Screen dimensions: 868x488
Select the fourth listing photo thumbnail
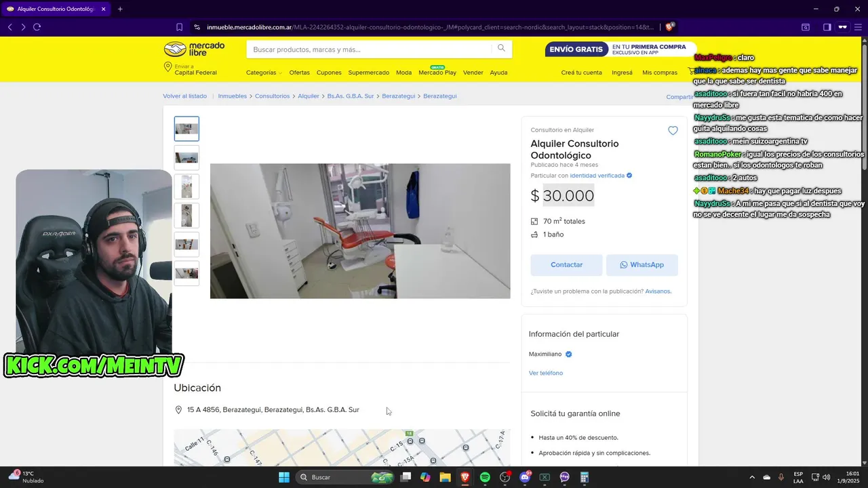click(x=186, y=216)
